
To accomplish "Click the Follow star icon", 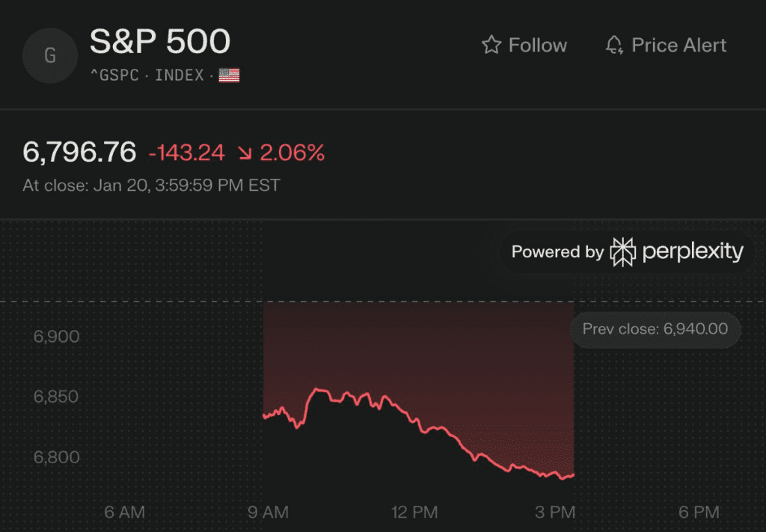I will [491, 45].
